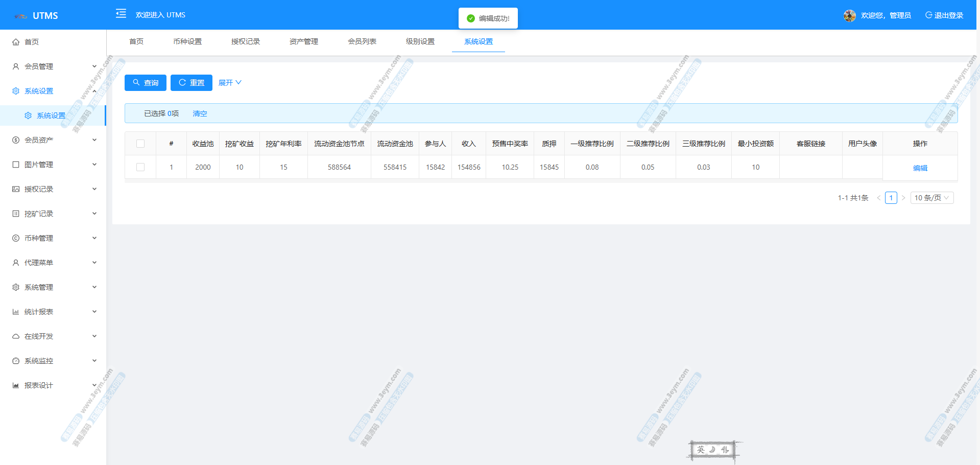Click the 会员资产 coin icon

[16, 140]
